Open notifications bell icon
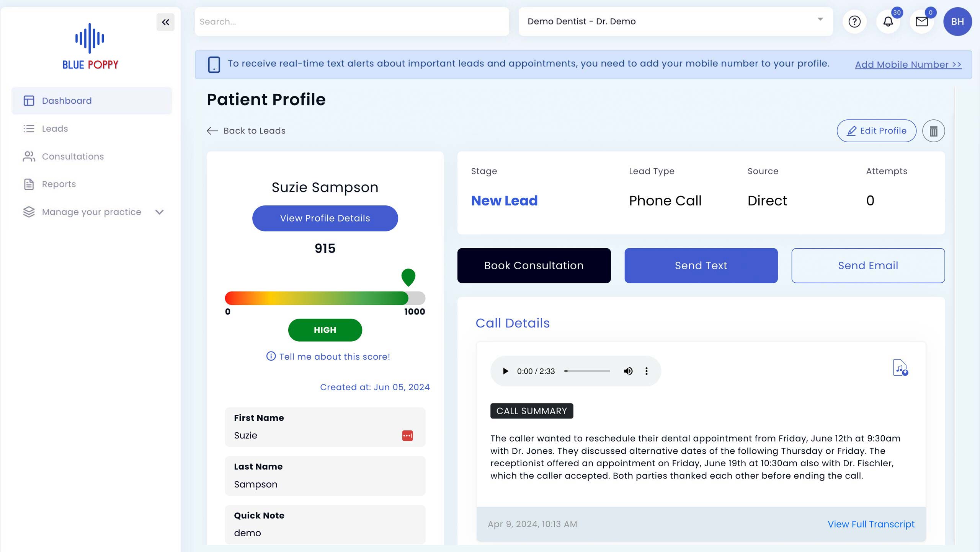980x552 pixels. (x=888, y=22)
